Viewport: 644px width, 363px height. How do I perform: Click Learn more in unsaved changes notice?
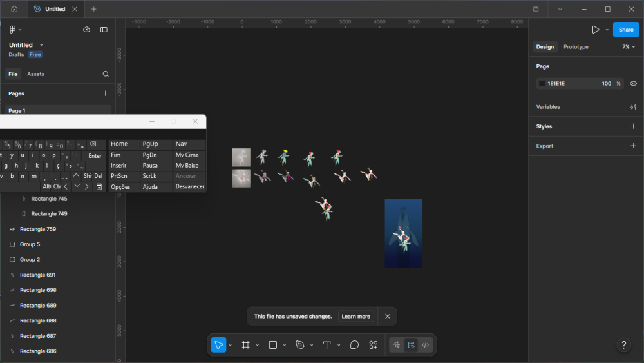click(355, 316)
